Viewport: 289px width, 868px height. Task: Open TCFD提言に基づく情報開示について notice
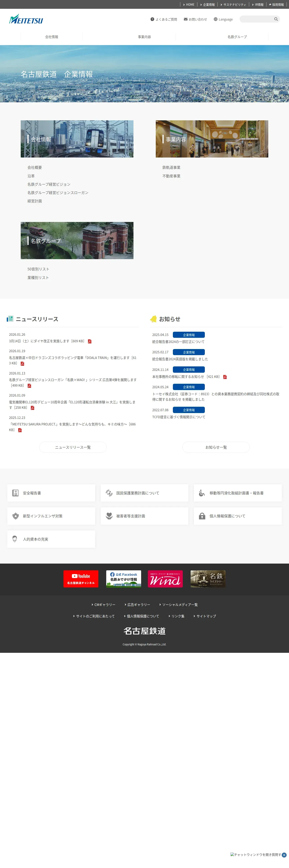pos(179,417)
